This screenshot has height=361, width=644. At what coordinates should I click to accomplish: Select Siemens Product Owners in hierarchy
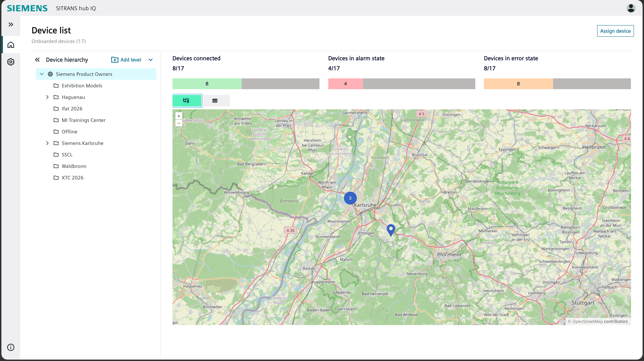click(x=96, y=74)
